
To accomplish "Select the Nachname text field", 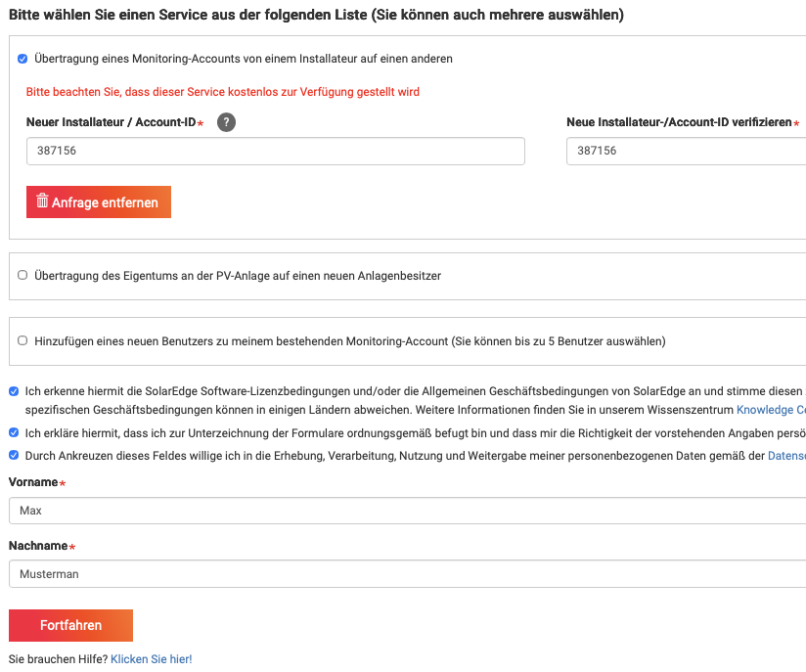I will (406, 574).
